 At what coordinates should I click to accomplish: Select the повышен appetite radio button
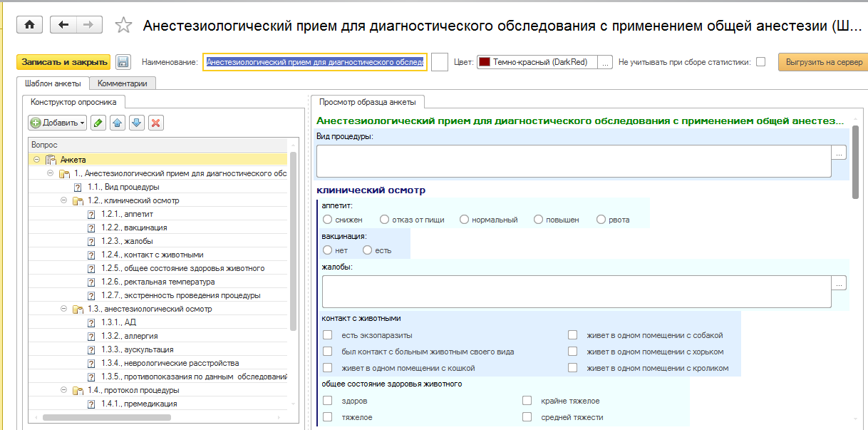pyautogui.click(x=539, y=220)
